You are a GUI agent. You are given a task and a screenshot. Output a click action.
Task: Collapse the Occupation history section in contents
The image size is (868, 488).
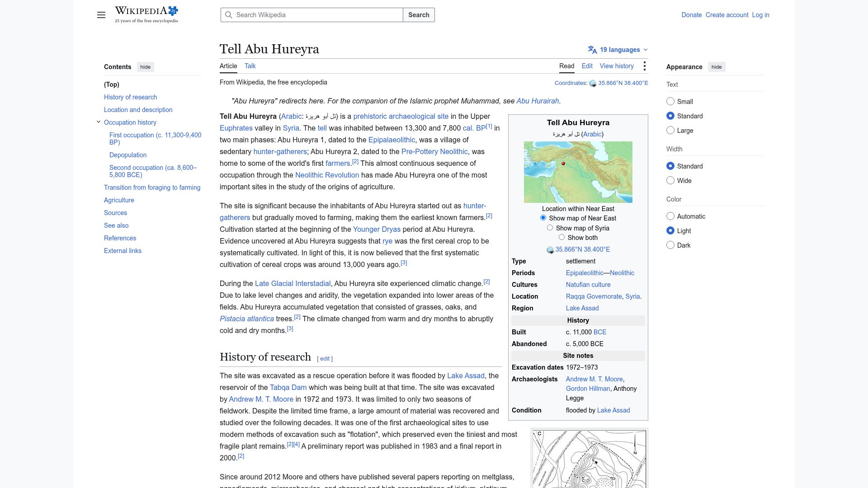pos(99,122)
